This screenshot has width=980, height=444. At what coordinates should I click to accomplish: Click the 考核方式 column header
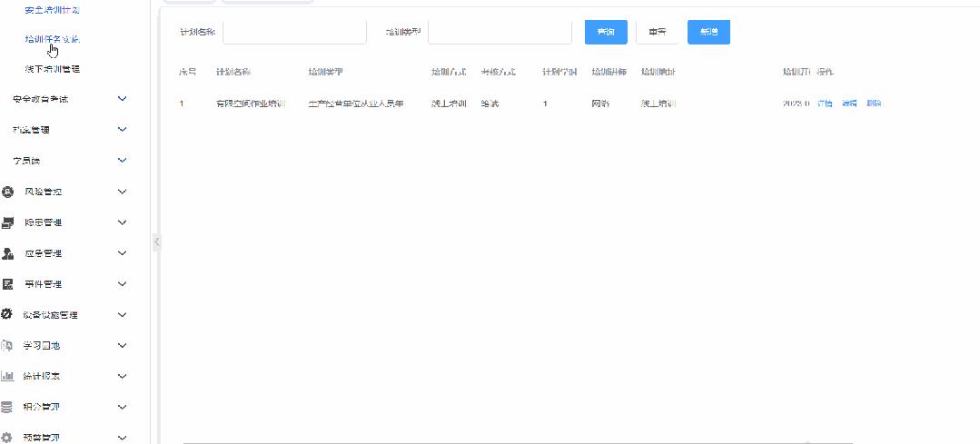pyautogui.click(x=498, y=72)
